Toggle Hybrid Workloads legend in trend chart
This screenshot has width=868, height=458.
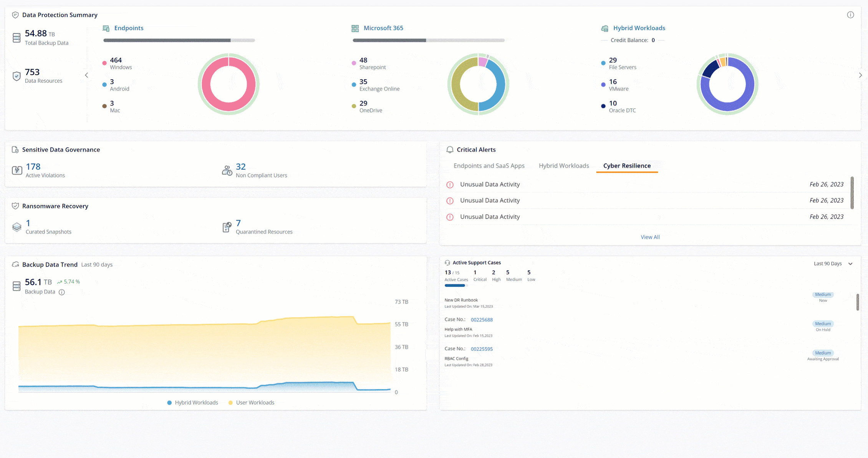click(x=192, y=403)
